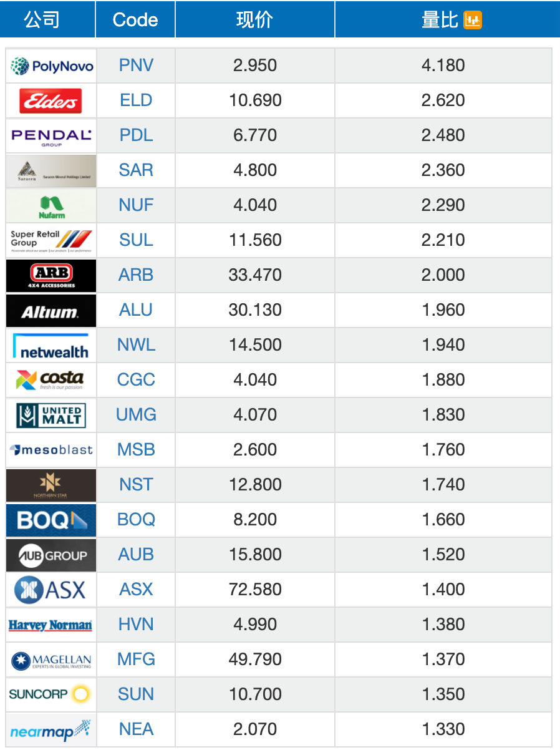
Task: Open the nearmap logo
Action: coord(51,729)
